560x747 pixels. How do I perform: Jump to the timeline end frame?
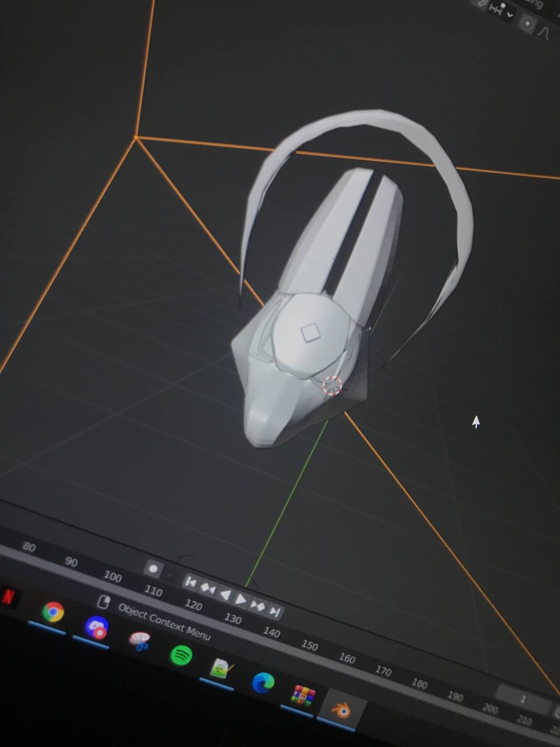pos(275,611)
